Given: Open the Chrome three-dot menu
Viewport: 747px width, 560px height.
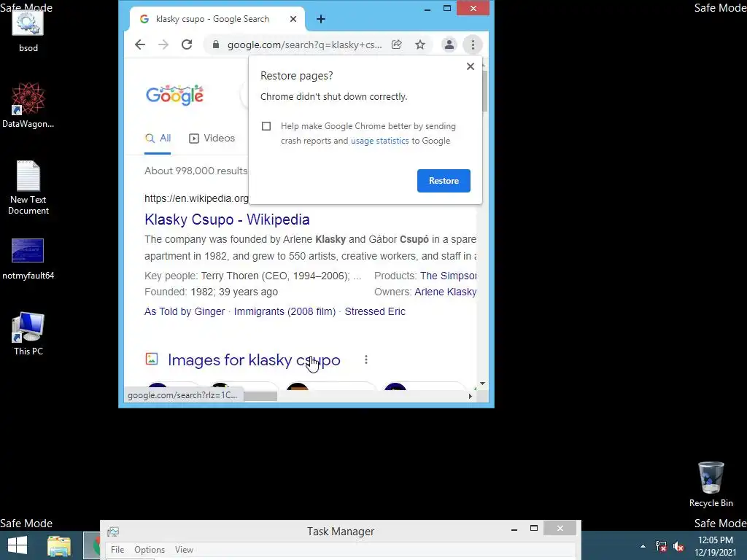Looking at the screenshot, I should click(473, 44).
